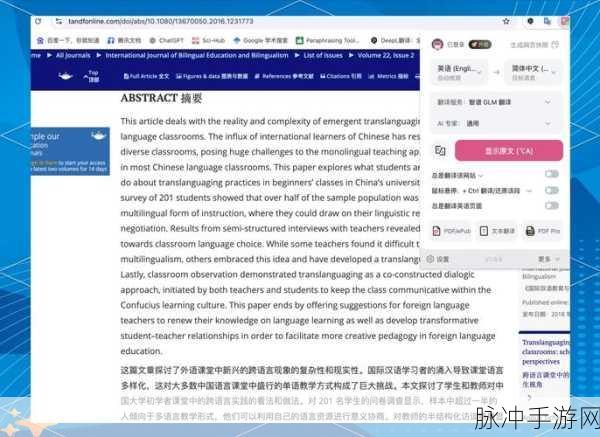This screenshot has width=600, height=437.
Task: Open the target language Simplified Chinese dropdown
Action: tap(533, 72)
